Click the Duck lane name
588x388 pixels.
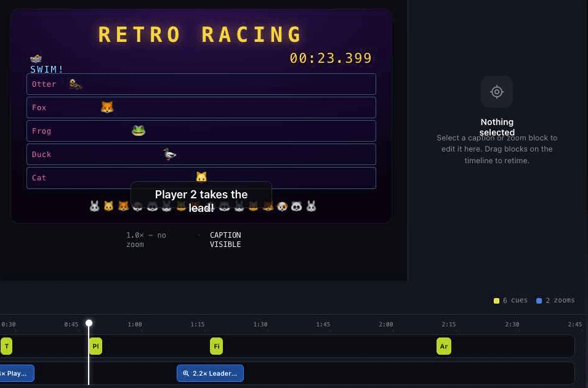click(x=41, y=154)
